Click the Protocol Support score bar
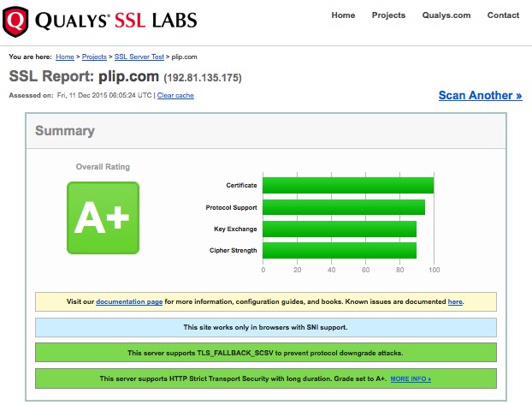The image size is (532, 405). pos(344,207)
